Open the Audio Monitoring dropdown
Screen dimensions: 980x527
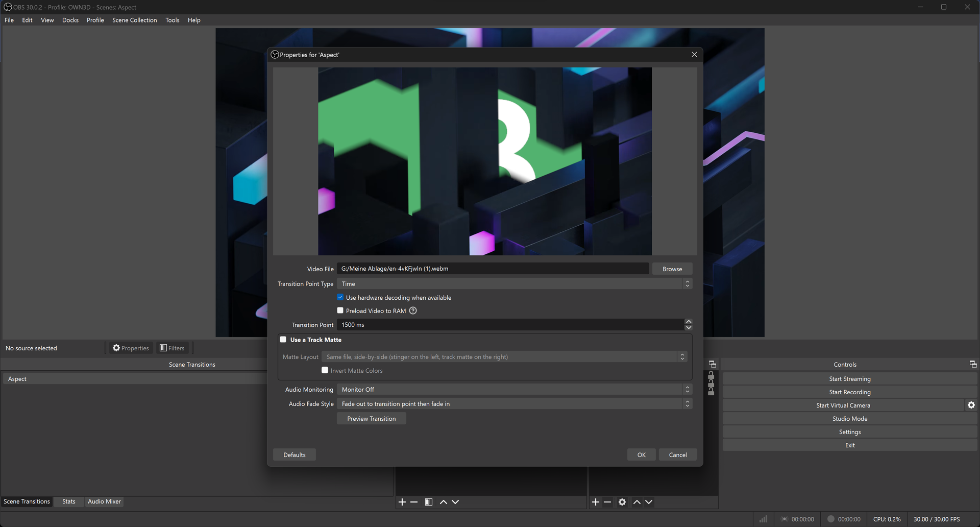pyautogui.click(x=514, y=390)
